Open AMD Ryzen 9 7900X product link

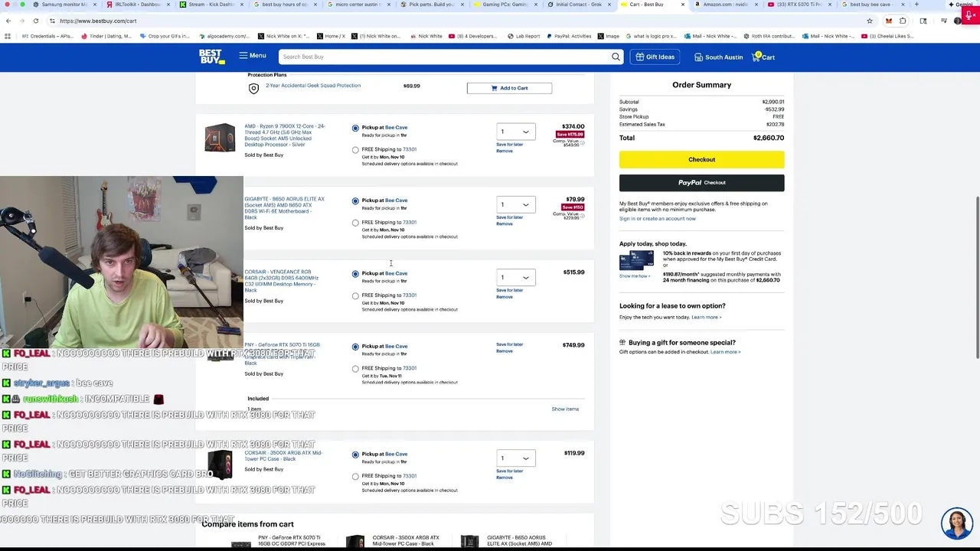[285, 135]
